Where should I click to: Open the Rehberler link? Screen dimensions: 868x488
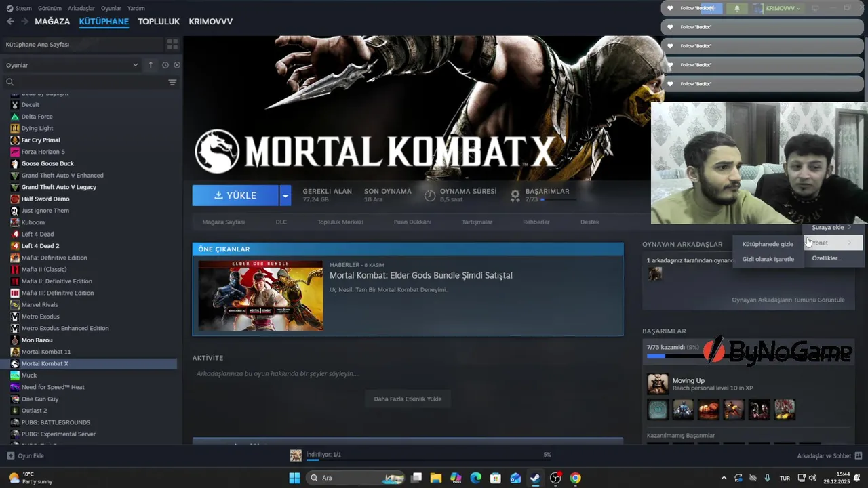(x=536, y=222)
